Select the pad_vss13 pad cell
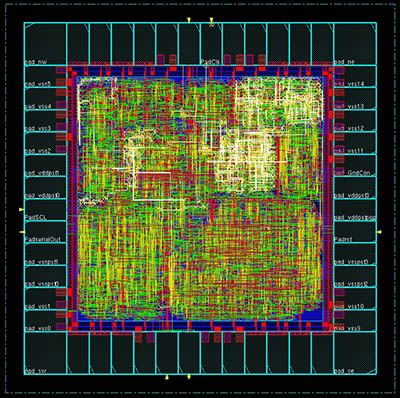The image size is (400, 398). (355, 99)
